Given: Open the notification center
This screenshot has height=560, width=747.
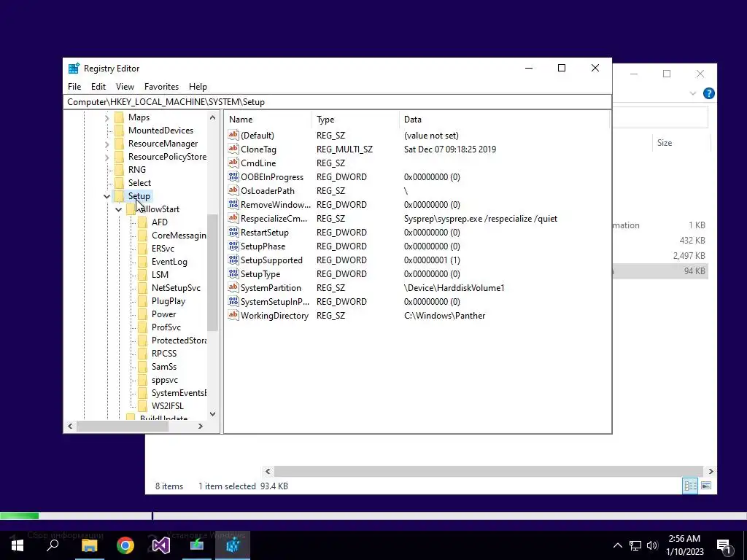Looking at the screenshot, I should coord(724,547).
